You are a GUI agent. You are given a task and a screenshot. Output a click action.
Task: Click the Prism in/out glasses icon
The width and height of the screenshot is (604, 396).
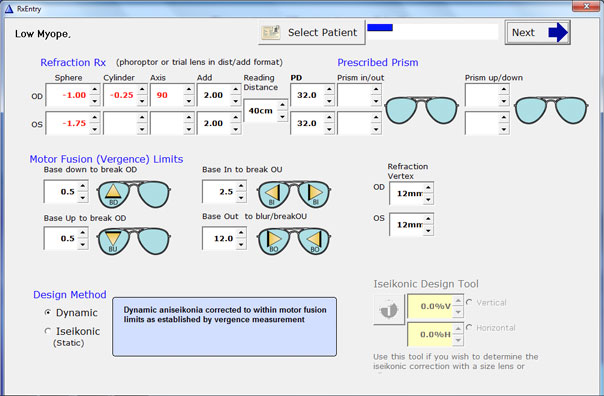click(422, 110)
